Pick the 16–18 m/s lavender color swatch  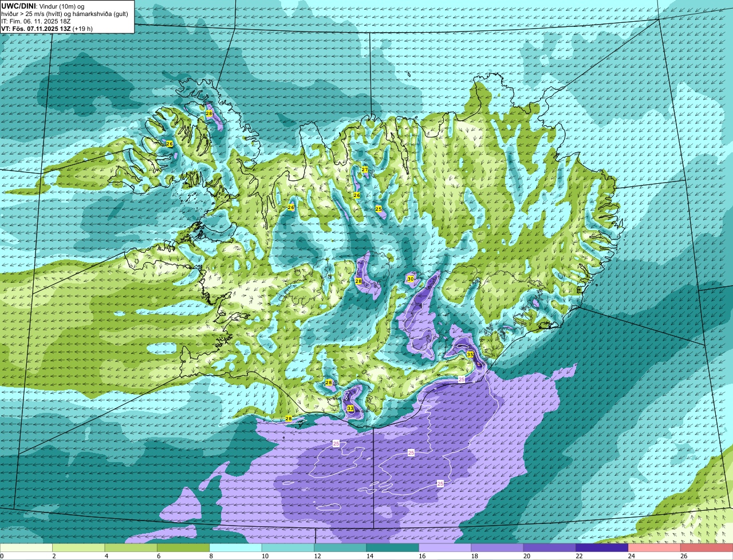pos(445,548)
